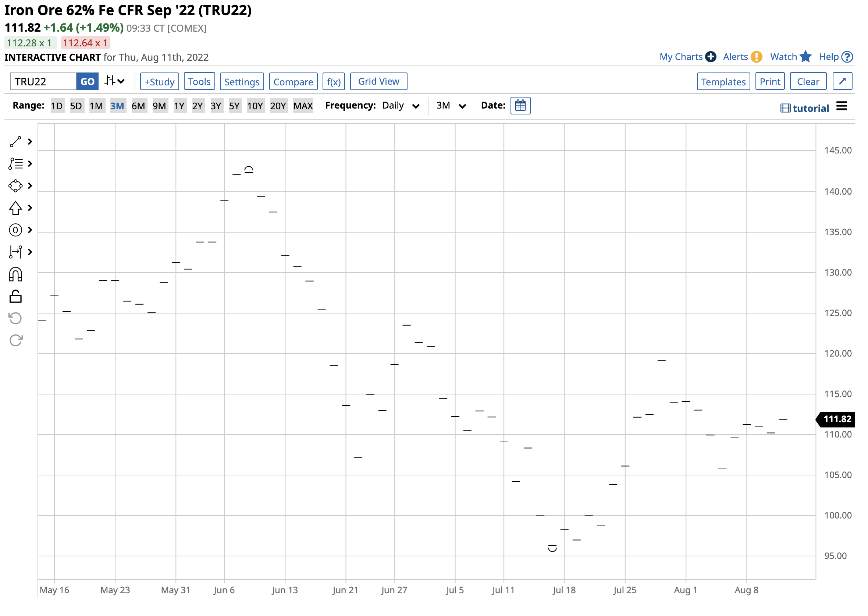The height and width of the screenshot is (616, 868).
Task: Click the magnet snap mode icon
Action: [x=15, y=275]
